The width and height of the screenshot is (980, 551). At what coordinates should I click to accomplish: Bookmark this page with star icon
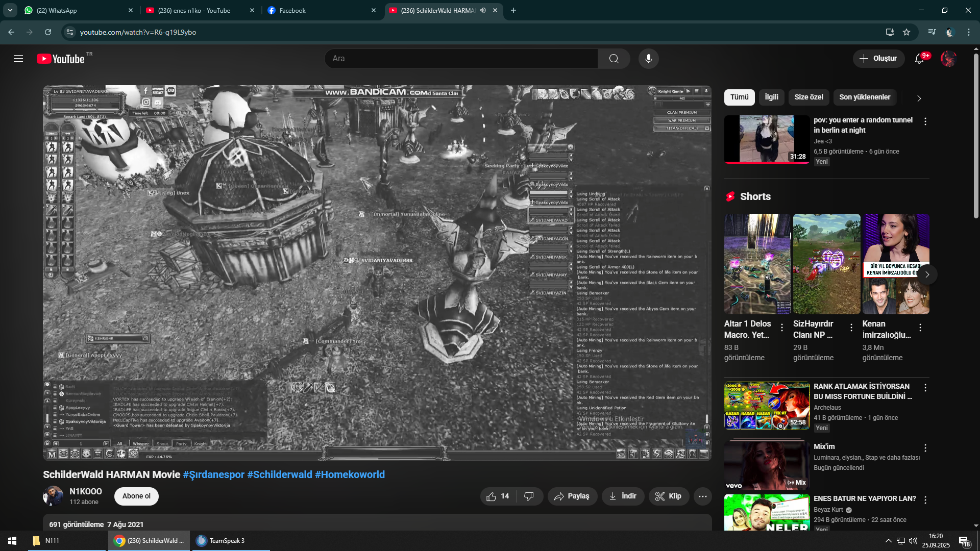click(x=906, y=32)
